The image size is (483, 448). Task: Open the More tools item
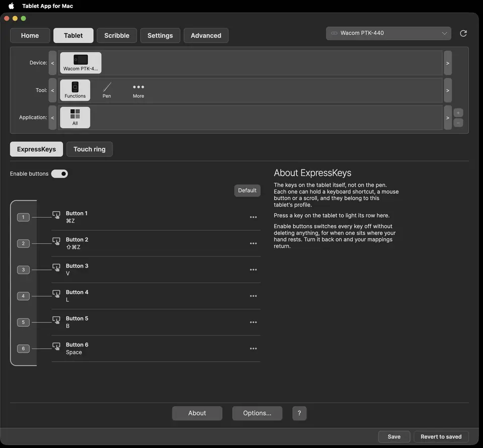pyautogui.click(x=138, y=90)
